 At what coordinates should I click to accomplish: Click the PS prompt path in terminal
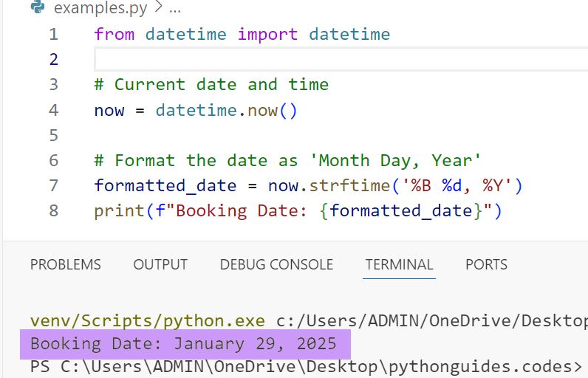(306, 367)
